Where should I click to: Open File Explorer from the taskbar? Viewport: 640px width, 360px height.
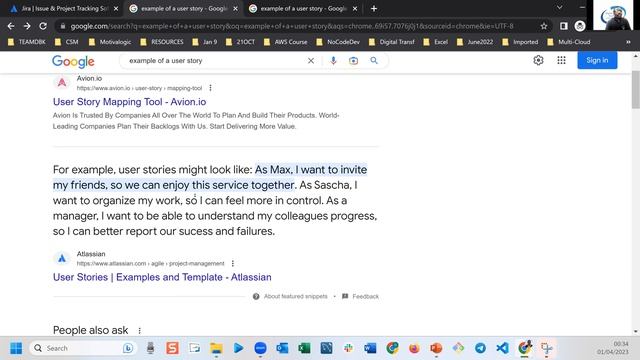click(216, 348)
